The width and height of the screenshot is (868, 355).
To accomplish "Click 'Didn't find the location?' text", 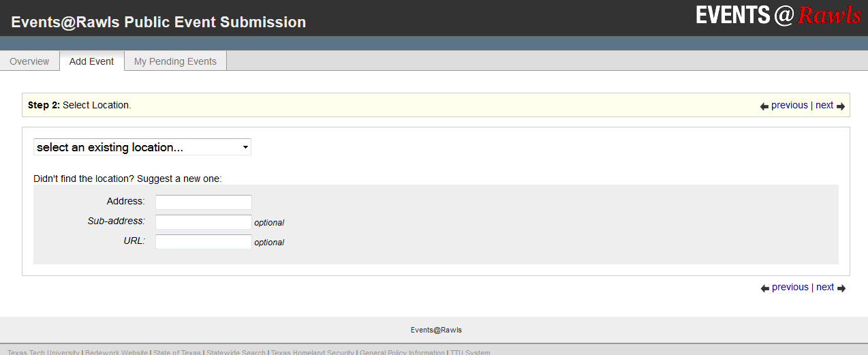I will [84, 179].
